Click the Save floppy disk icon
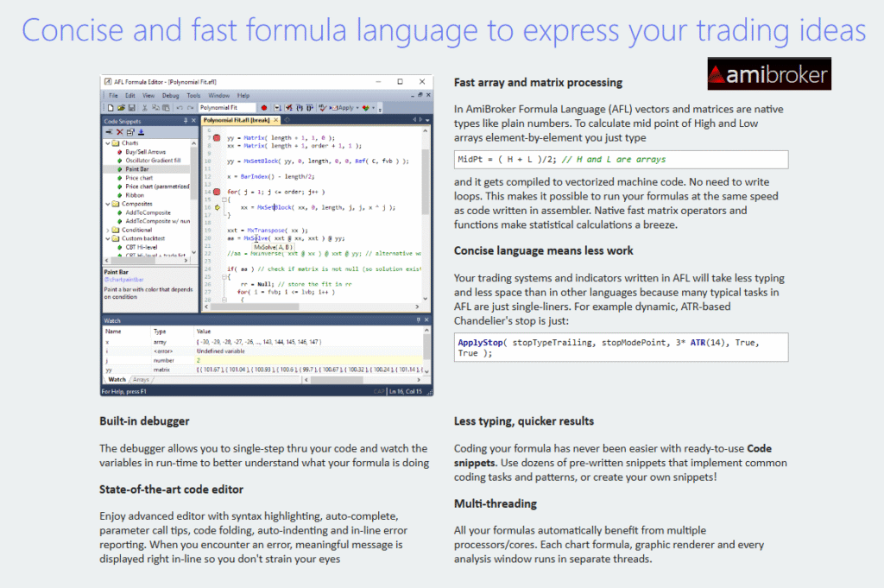The height and width of the screenshot is (588, 884). (x=132, y=108)
